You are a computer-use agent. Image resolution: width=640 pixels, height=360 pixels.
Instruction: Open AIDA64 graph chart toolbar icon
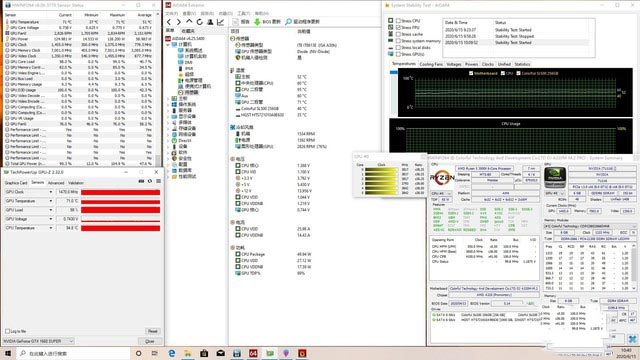[x=220, y=22]
